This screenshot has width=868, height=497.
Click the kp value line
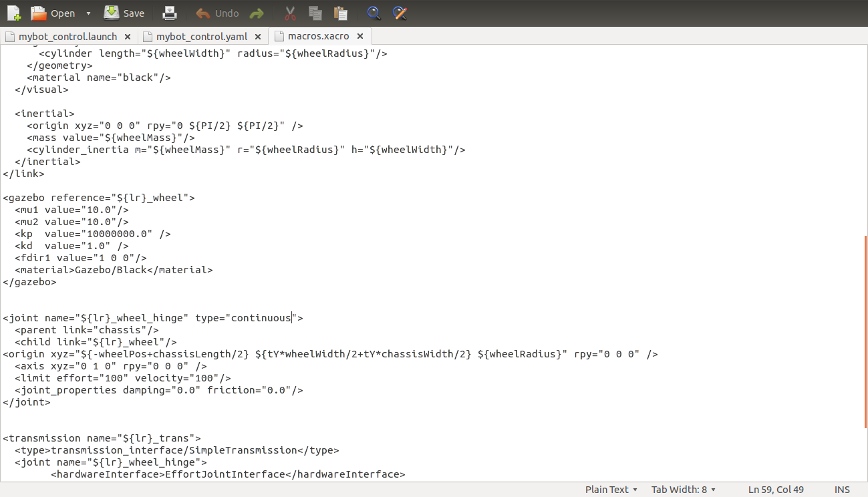(93, 234)
